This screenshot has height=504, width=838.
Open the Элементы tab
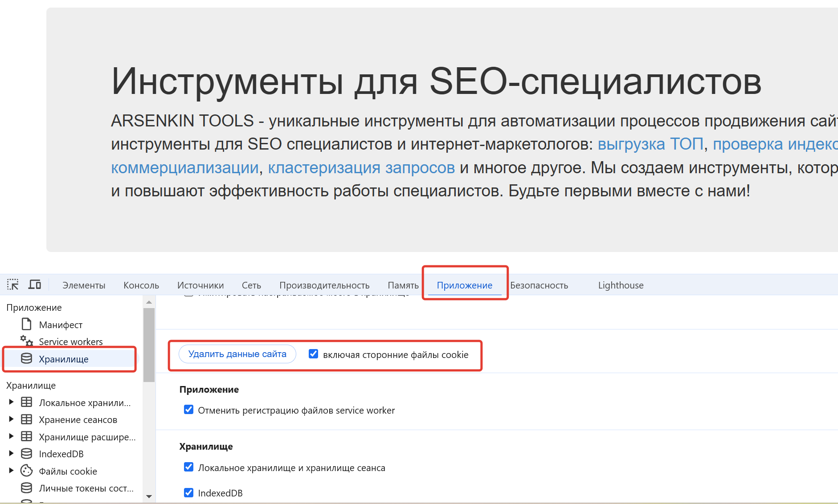[x=84, y=285]
